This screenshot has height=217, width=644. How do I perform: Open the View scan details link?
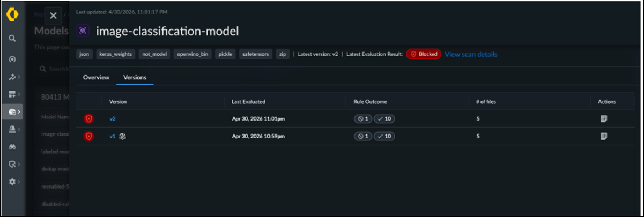click(471, 54)
